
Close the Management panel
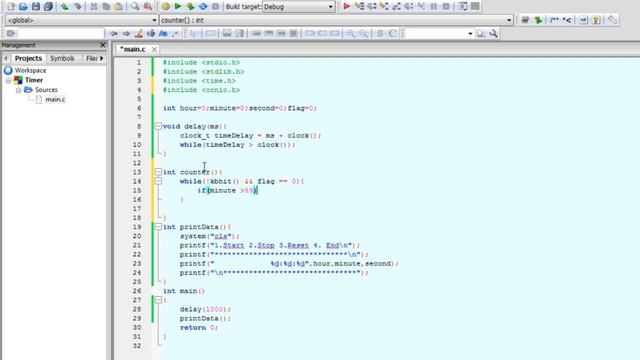click(103, 45)
